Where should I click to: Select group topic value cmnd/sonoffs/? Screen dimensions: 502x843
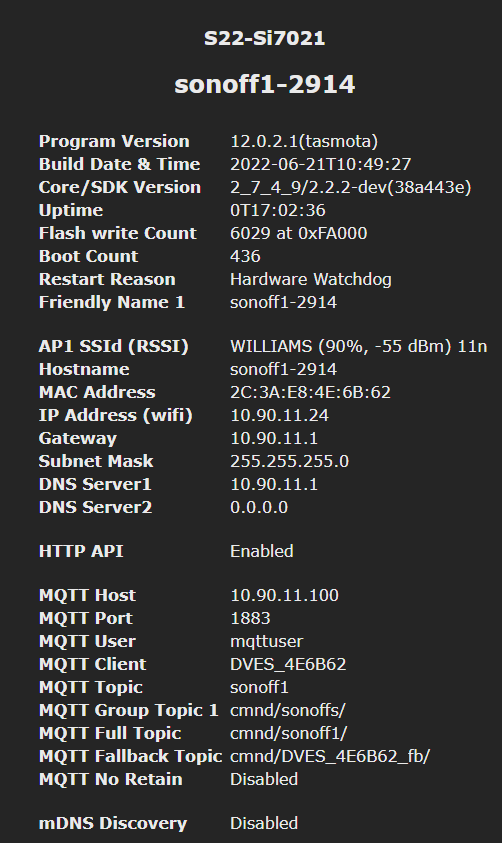[288, 711]
